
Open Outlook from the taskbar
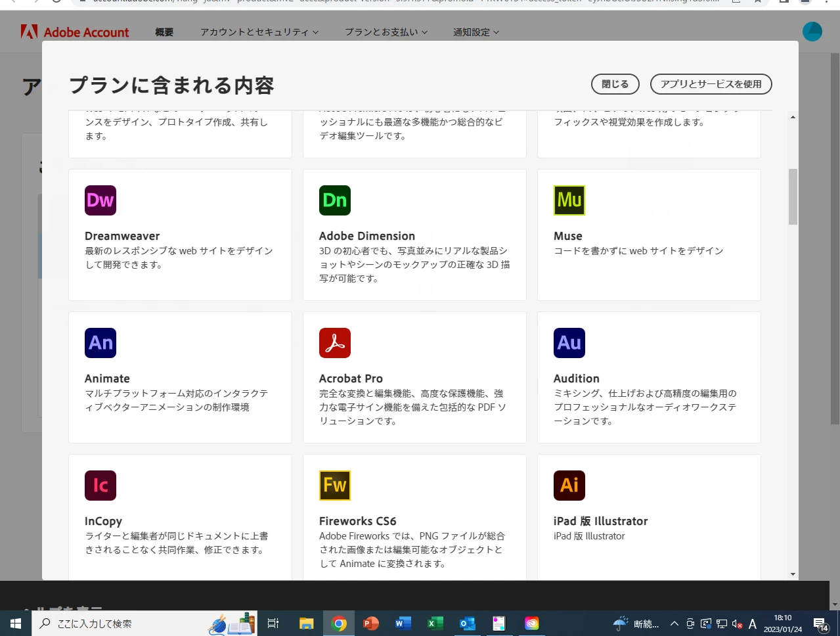tap(467, 624)
